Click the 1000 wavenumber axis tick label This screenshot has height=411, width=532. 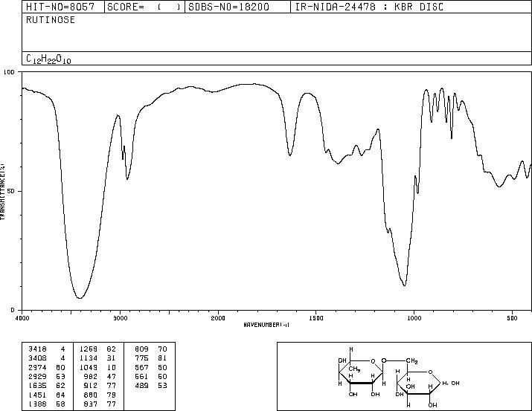[414, 318]
